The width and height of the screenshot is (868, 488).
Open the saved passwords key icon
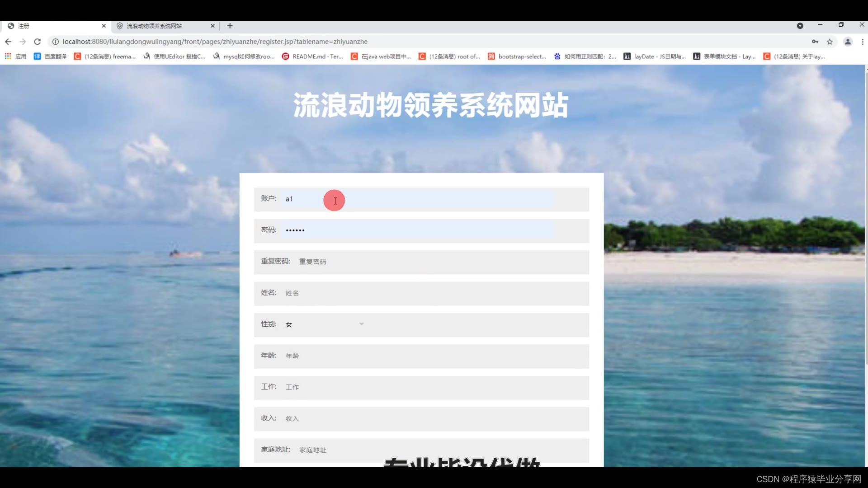click(x=815, y=42)
